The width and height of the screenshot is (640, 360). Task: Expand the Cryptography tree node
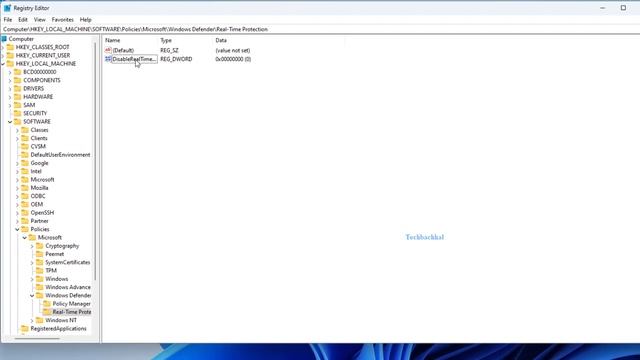(32, 246)
